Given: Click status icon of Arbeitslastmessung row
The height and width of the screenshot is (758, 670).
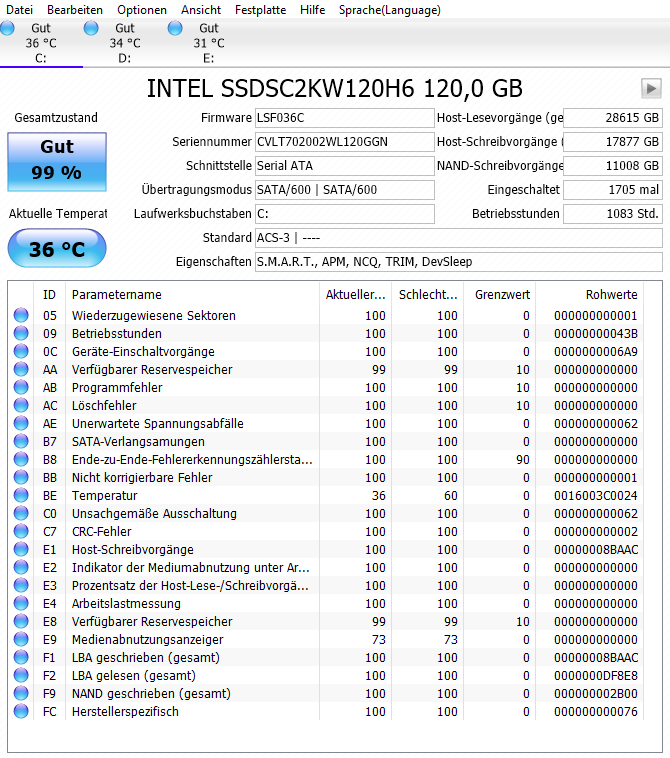Looking at the screenshot, I should (x=21, y=603).
